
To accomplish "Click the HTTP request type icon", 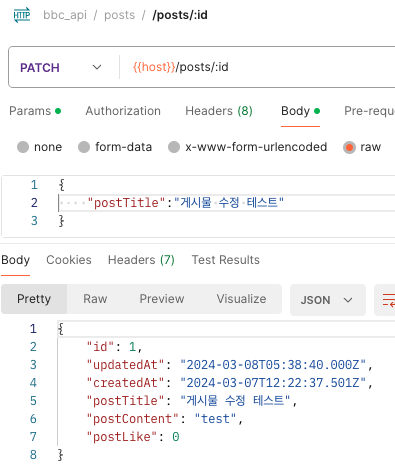I will click(x=22, y=15).
